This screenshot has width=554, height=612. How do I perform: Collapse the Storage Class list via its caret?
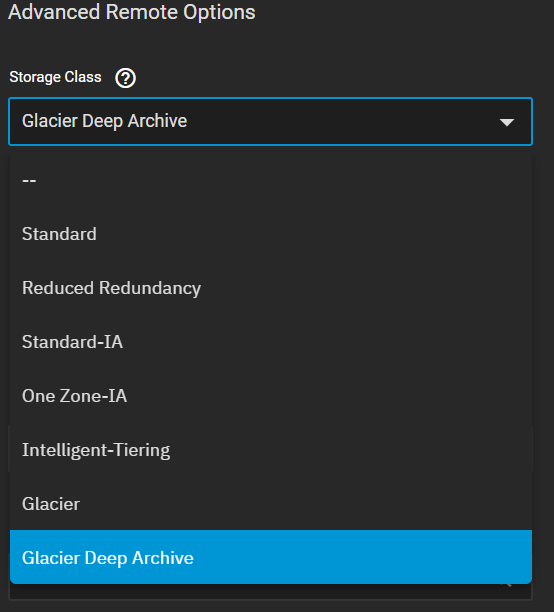[506, 122]
